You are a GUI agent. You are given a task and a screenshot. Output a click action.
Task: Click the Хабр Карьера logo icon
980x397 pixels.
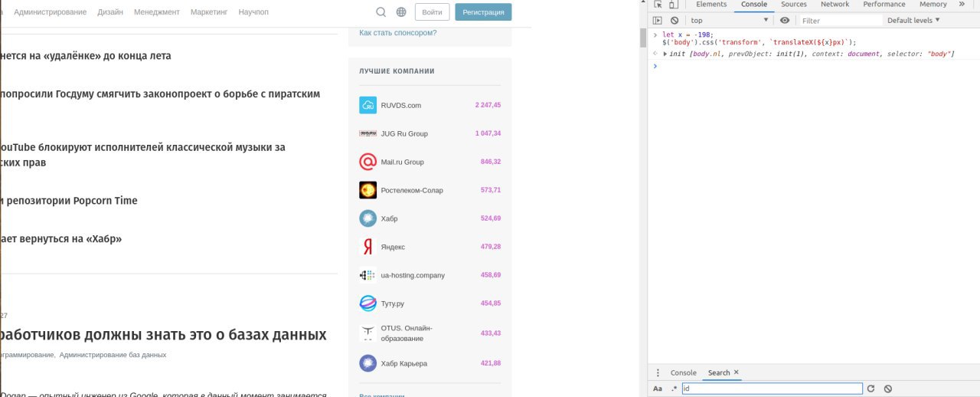pos(367,363)
